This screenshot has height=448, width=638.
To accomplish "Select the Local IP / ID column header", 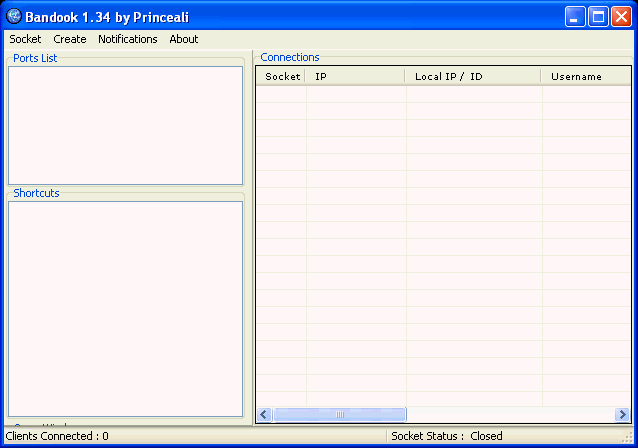I will [473, 76].
